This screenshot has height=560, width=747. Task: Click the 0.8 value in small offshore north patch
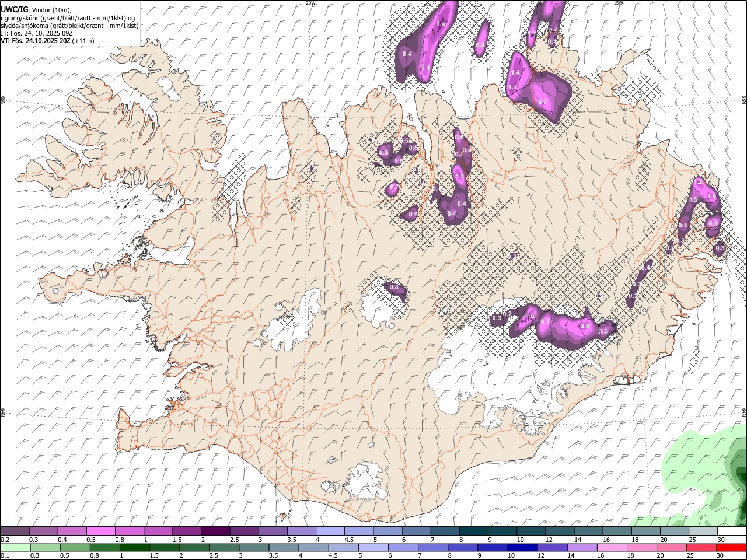[x=480, y=45]
